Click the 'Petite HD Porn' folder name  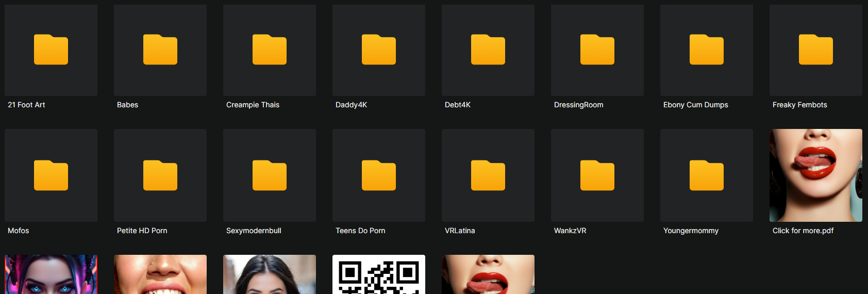tap(142, 231)
